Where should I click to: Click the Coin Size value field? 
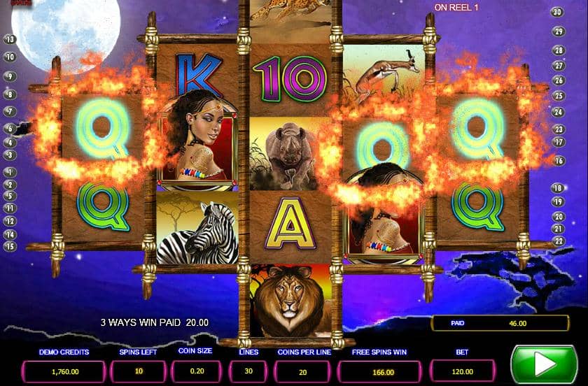[197, 371]
